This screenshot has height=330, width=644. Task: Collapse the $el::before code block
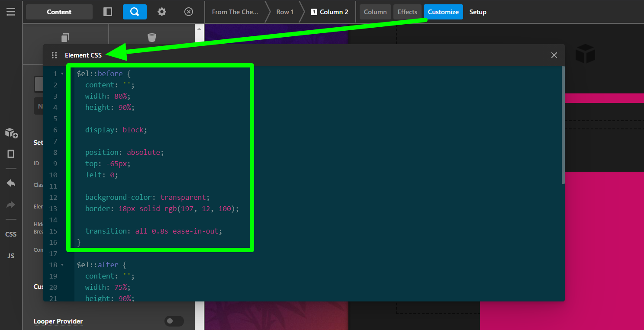click(x=62, y=74)
